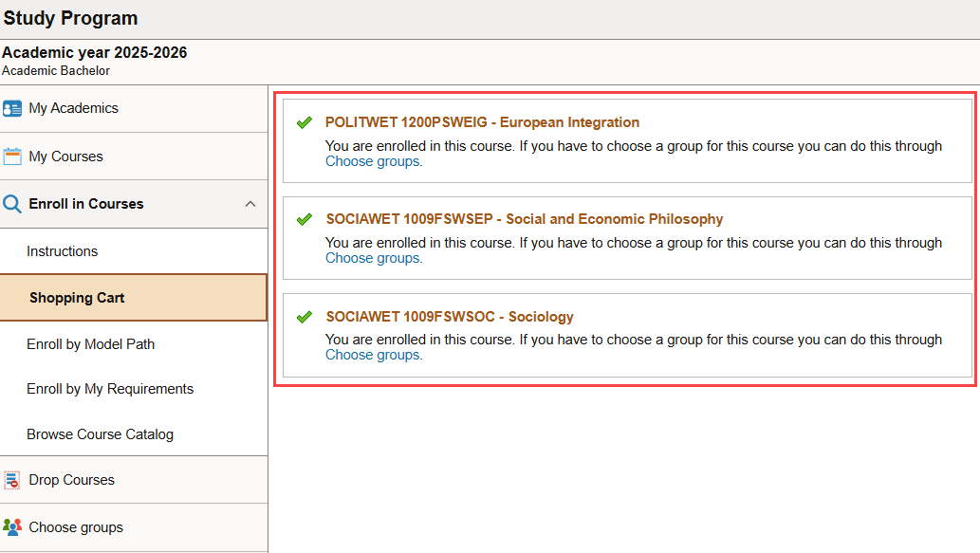Screen dimensions: 980x553
Task: Open POLITWET 1200PSWEIG European Integration course title
Action: coord(482,122)
